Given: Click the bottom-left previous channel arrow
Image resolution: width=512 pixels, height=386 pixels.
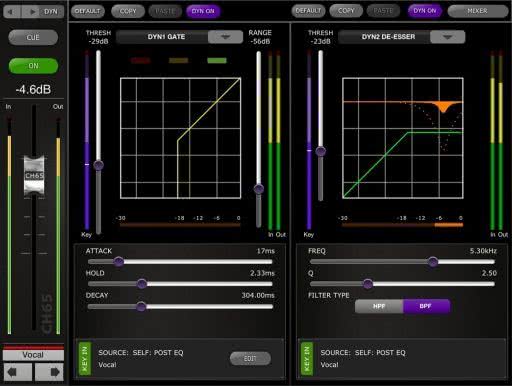Looking at the screenshot, I should pos(17,372).
